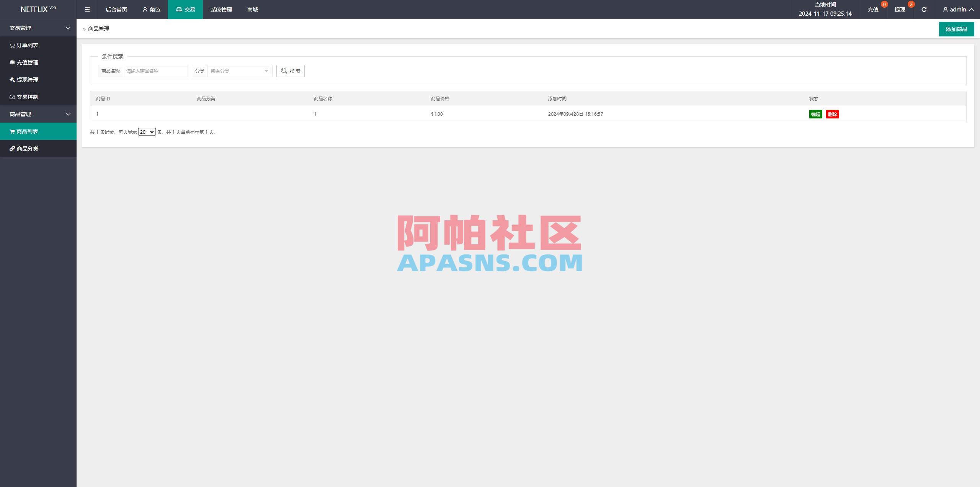Select the 角色 navigation tab
The height and width of the screenshot is (487, 980).
click(x=152, y=9)
